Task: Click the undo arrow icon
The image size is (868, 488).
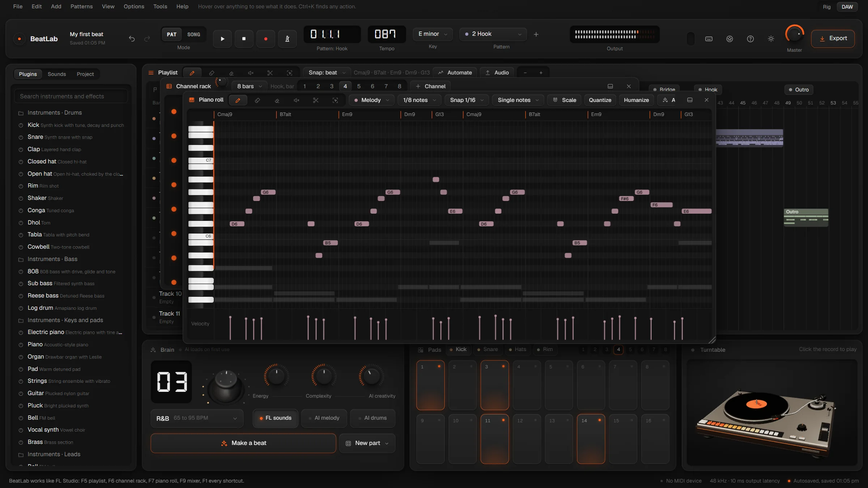Action: click(132, 39)
